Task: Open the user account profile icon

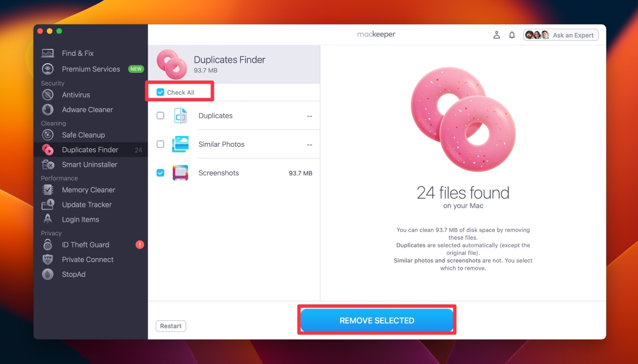Action: pyautogui.click(x=496, y=35)
